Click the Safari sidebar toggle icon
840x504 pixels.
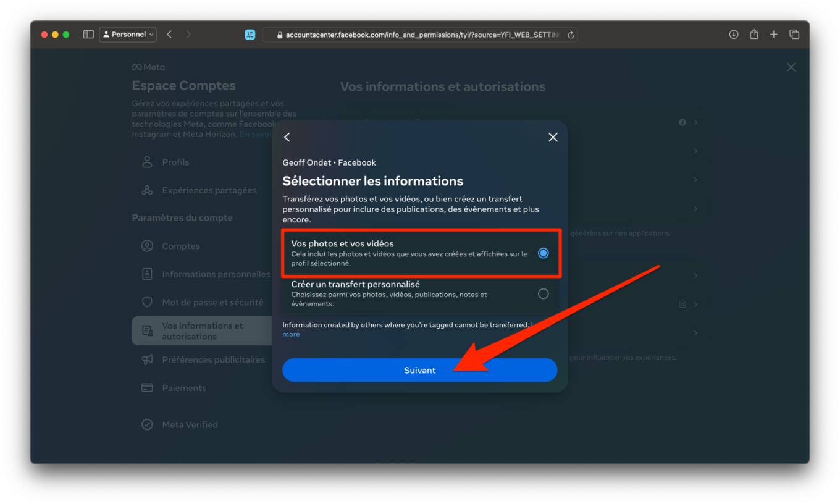(x=88, y=35)
